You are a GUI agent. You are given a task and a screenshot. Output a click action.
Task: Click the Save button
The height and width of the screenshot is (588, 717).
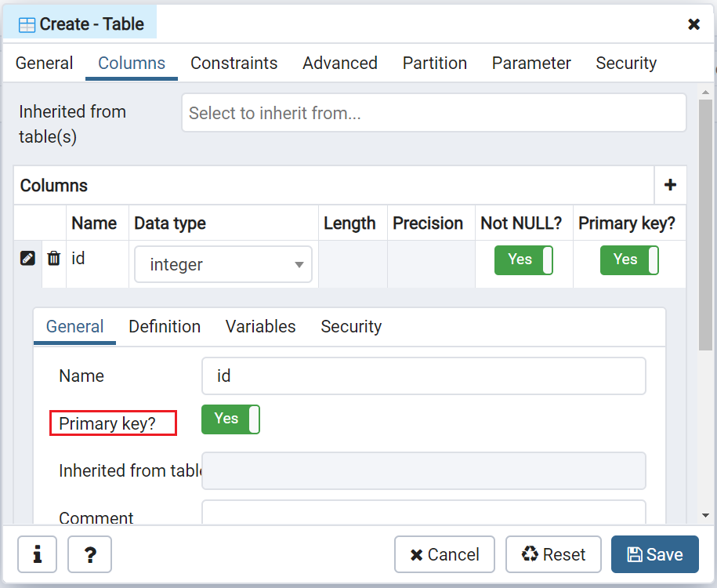[x=654, y=554]
